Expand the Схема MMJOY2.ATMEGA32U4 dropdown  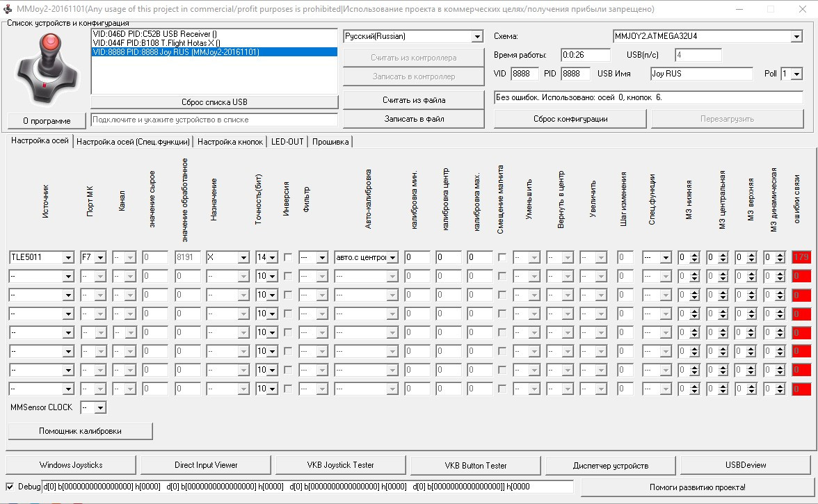coord(796,36)
